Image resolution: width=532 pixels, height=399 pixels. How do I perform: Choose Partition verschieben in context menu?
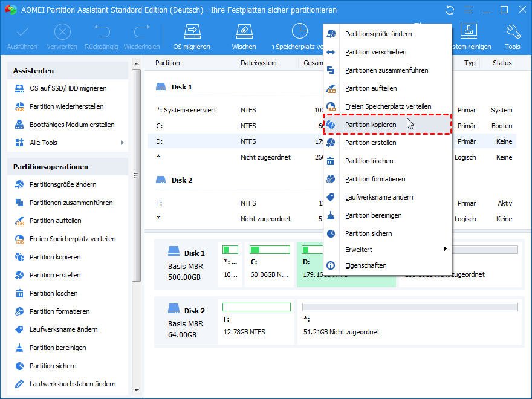coord(388,52)
